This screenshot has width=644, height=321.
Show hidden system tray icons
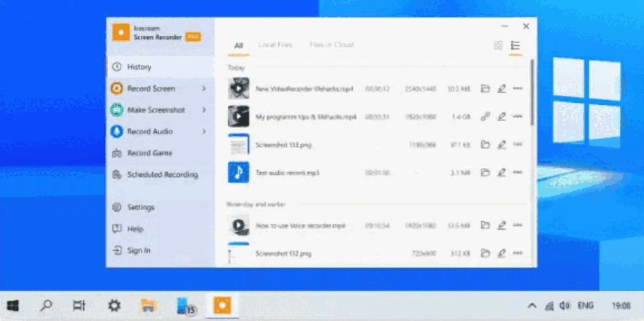point(532,306)
